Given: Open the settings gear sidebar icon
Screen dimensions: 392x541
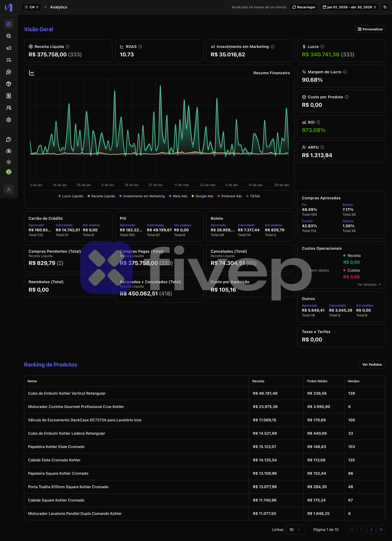Looking at the screenshot, I should coord(9,120).
